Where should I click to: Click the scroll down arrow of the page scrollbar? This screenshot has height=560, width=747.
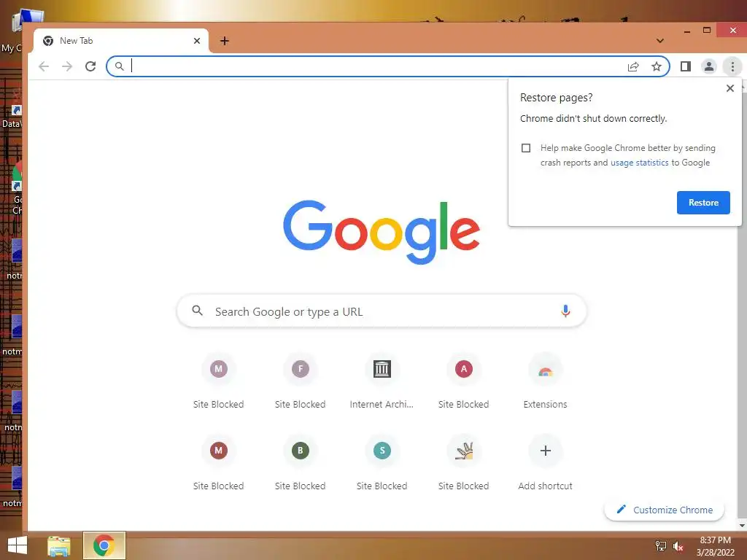pos(742,525)
